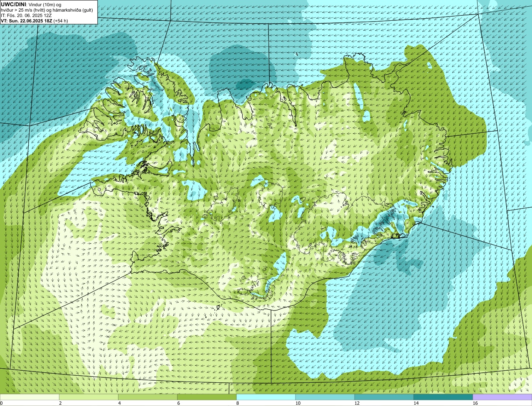Click the legend scale label "2"
This screenshot has width=532, height=406.
60,403
